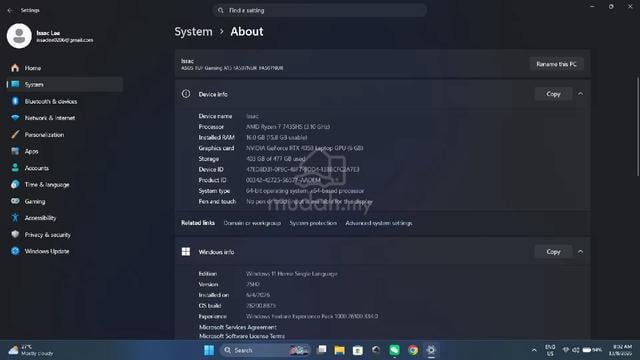Click the Windows 11 Home Single Language text
This screenshot has height=360, width=640.
click(x=291, y=274)
